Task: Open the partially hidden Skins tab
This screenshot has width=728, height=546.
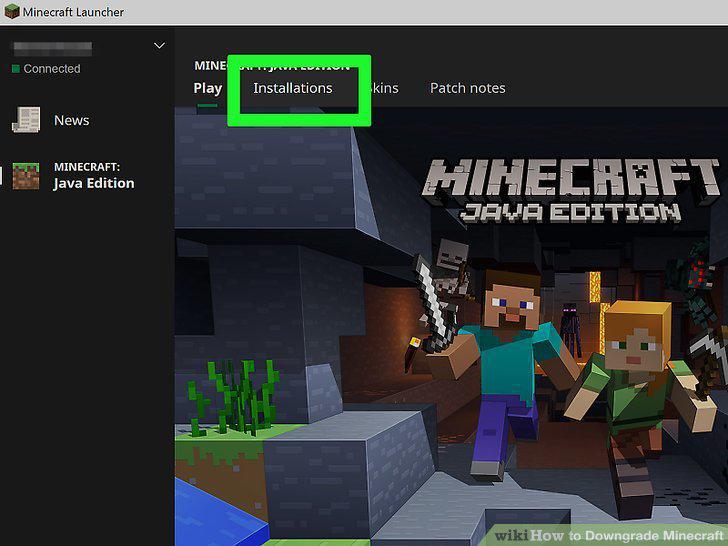Action: pos(385,88)
